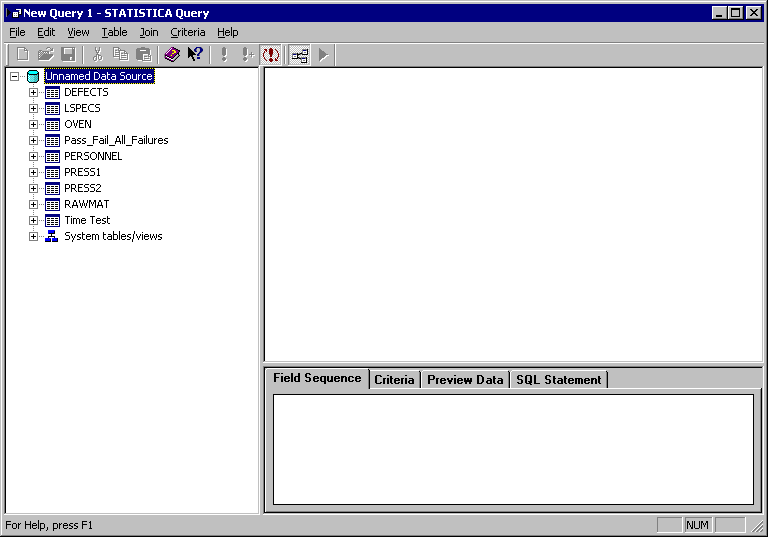Expand the PRESS1 table node
768x537 pixels.
pyautogui.click(x=33, y=172)
